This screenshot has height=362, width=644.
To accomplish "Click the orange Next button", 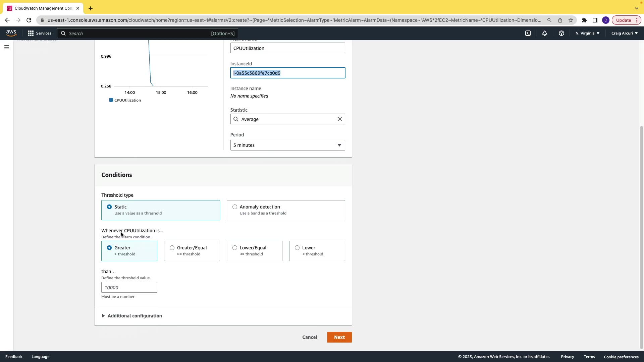I will [339, 337].
